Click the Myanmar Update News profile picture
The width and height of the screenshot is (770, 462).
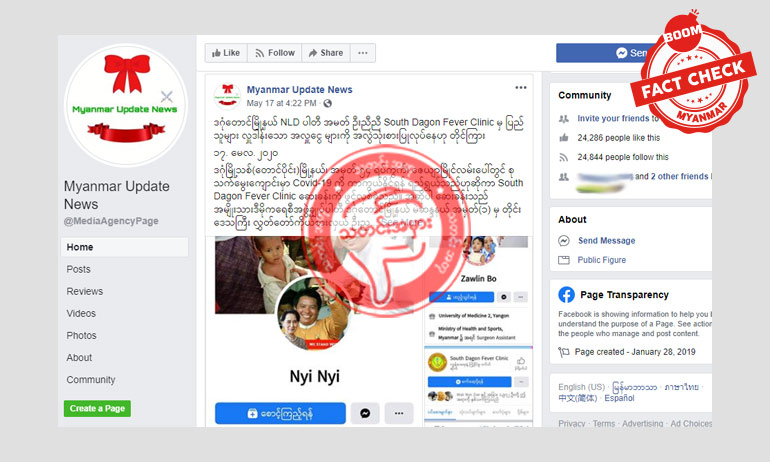126,105
